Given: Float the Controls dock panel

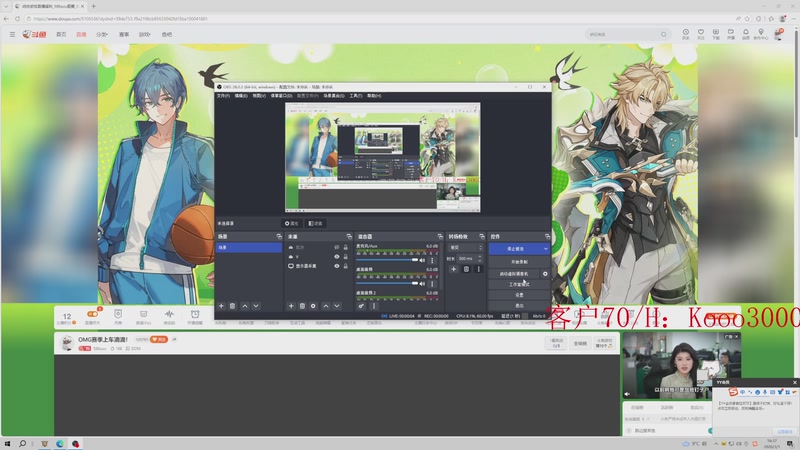Looking at the screenshot, I should point(547,237).
